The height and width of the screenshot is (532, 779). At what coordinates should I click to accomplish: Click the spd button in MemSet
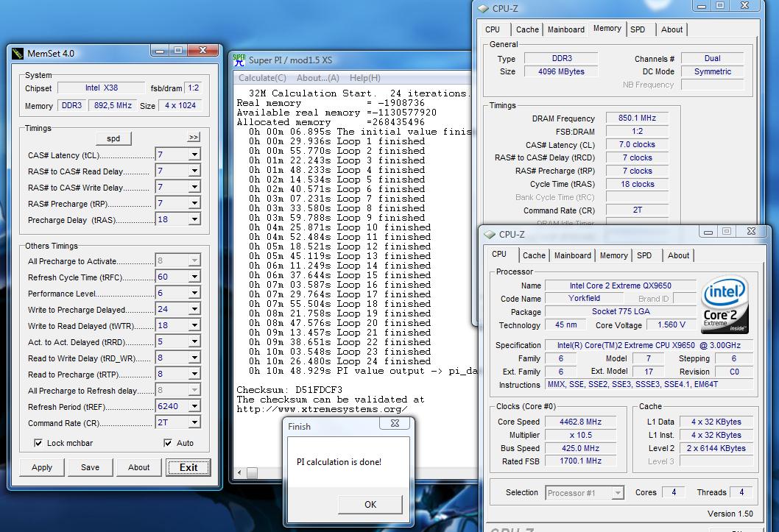point(113,138)
